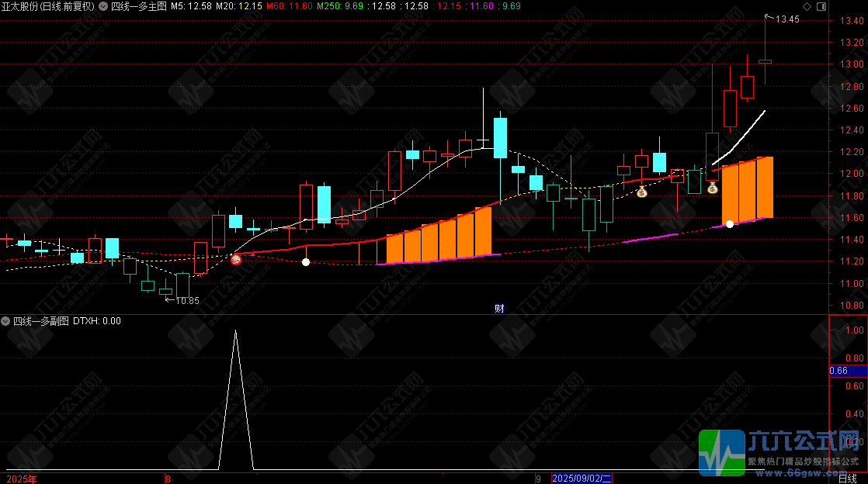Open the 六六公式网 logo

coord(780,452)
